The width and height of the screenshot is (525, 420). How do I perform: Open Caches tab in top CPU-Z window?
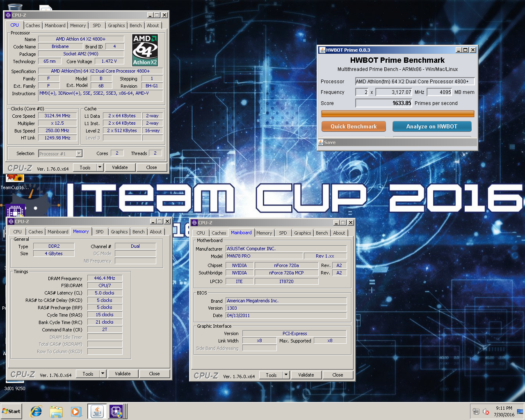[x=33, y=25]
